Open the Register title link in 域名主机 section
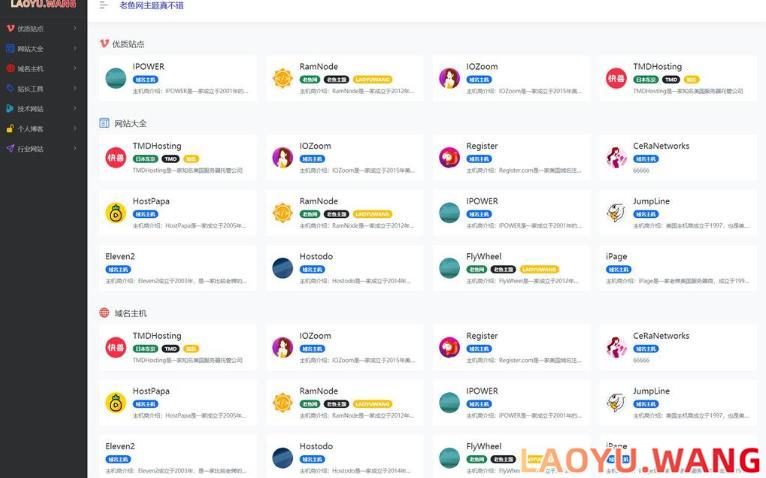766x478 pixels. [481, 336]
